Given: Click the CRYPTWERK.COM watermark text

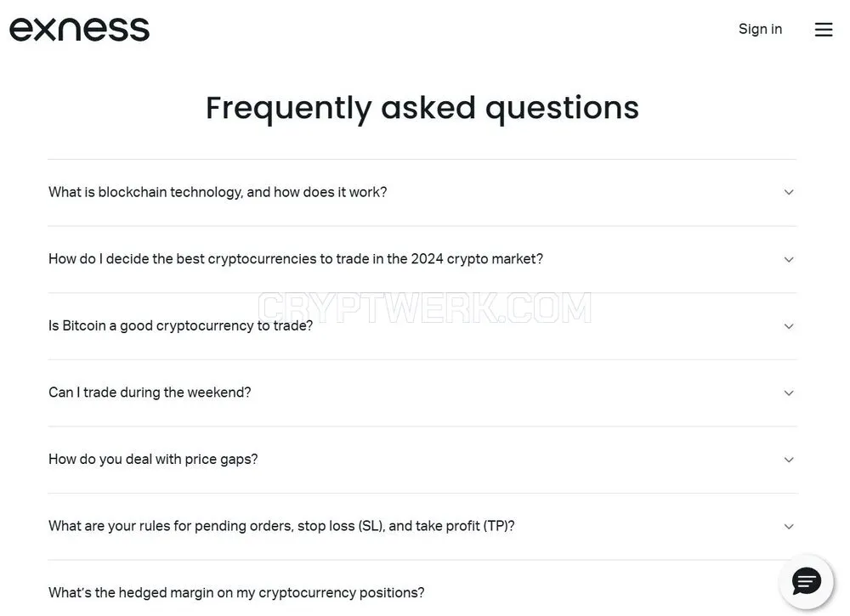Looking at the screenshot, I should [424, 308].
